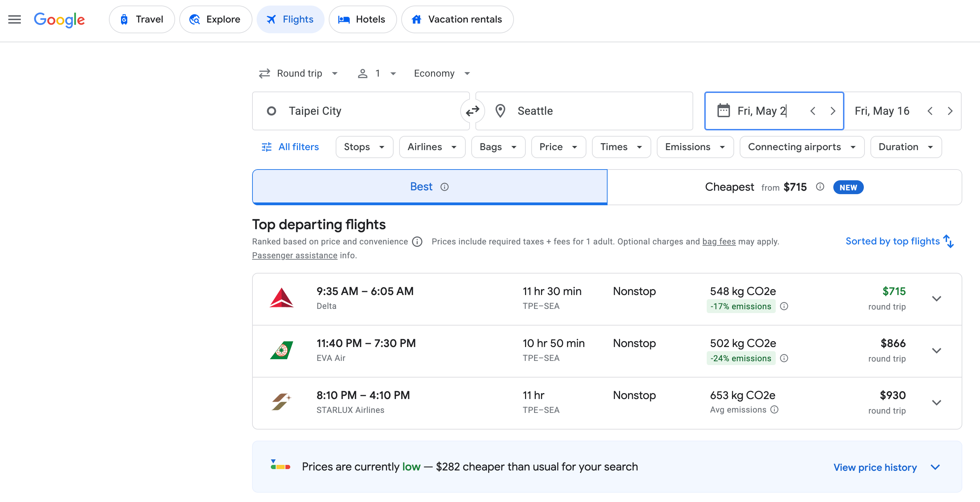Open the Hotels tab
The image size is (980, 502).
(362, 19)
